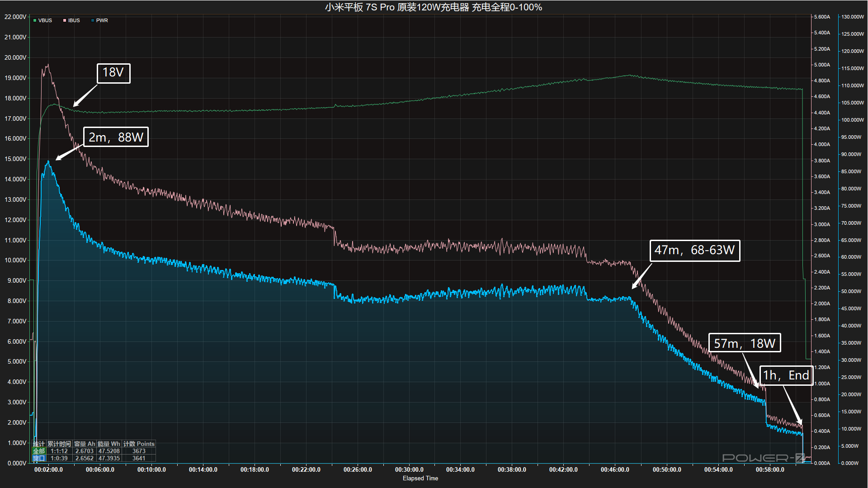Click the 00:50:00.0 time axis tick
The width and height of the screenshot is (868, 488).
tap(667, 469)
